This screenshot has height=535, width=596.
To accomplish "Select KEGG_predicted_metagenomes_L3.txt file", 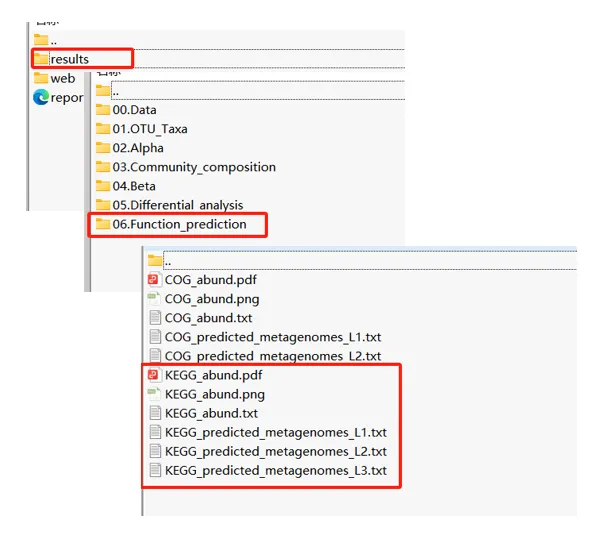I will point(268,470).
